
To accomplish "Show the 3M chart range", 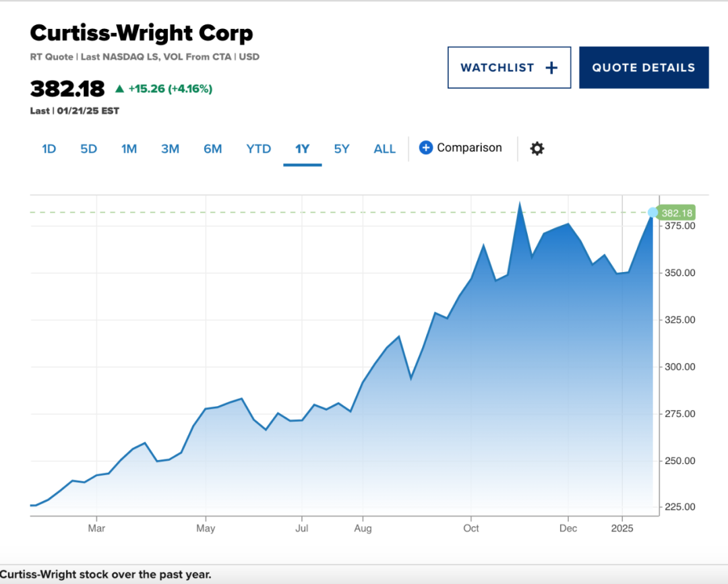I will coord(170,149).
